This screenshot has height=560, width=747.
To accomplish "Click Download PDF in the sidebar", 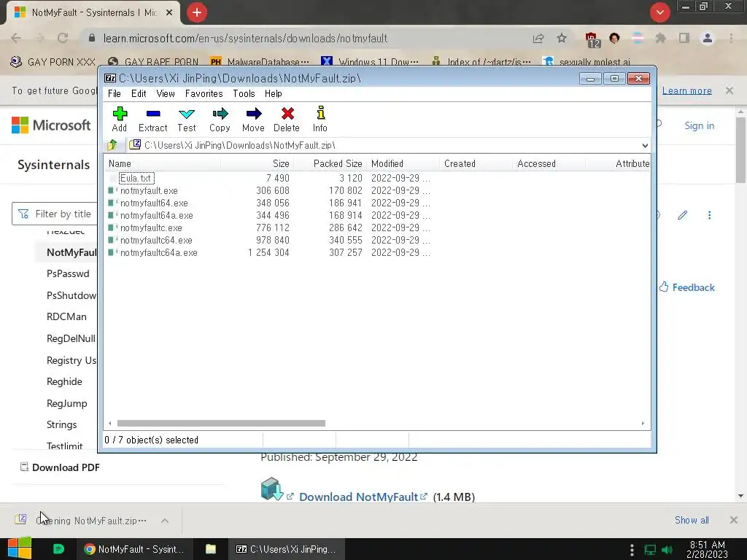I will point(60,467).
